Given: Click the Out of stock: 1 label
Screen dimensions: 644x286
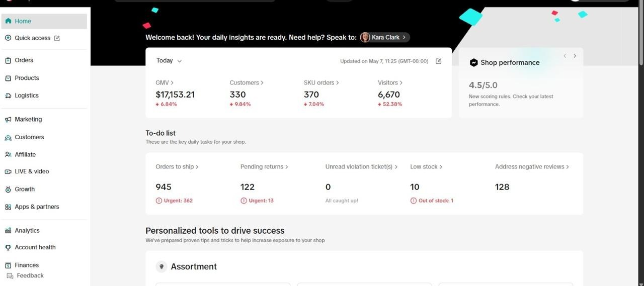Looking at the screenshot, I should click(436, 201).
